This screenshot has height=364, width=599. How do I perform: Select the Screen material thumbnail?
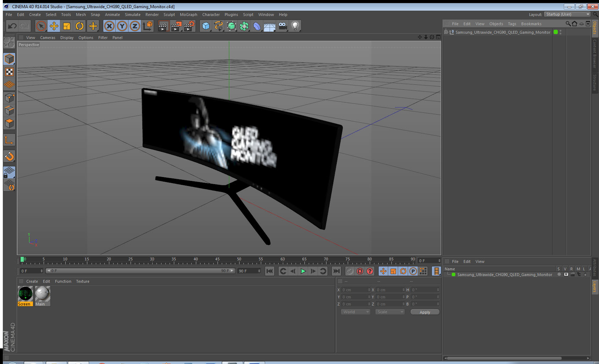click(x=25, y=296)
